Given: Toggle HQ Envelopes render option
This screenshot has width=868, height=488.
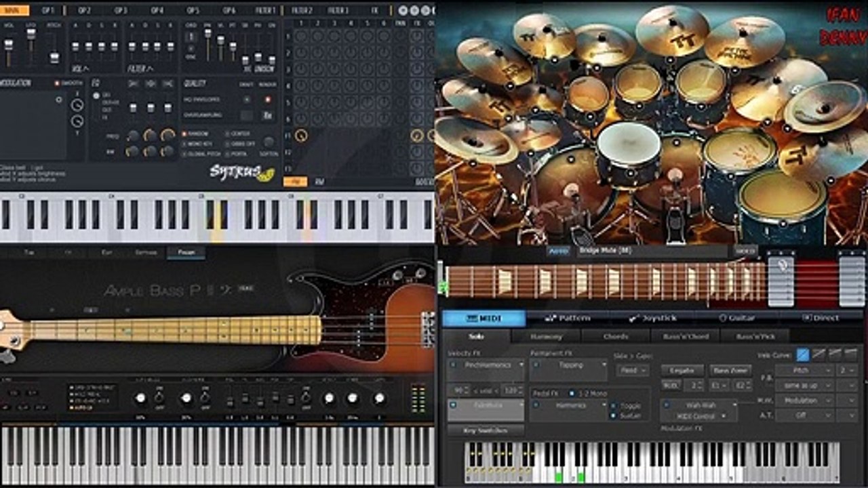Looking at the screenshot, I should pos(267,99).
